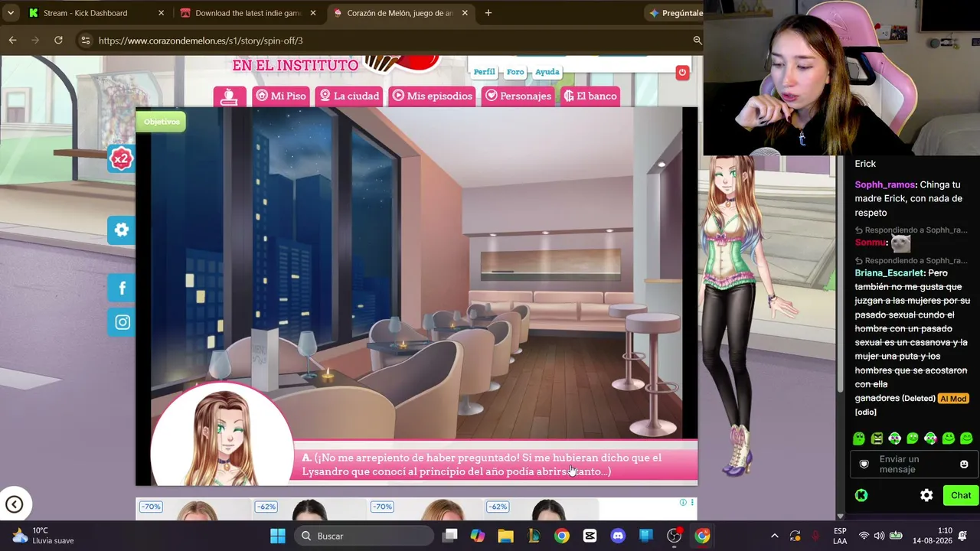980x551 pixels.
Task: Click the AI Mod badge in chat
Action: (953, 399)
